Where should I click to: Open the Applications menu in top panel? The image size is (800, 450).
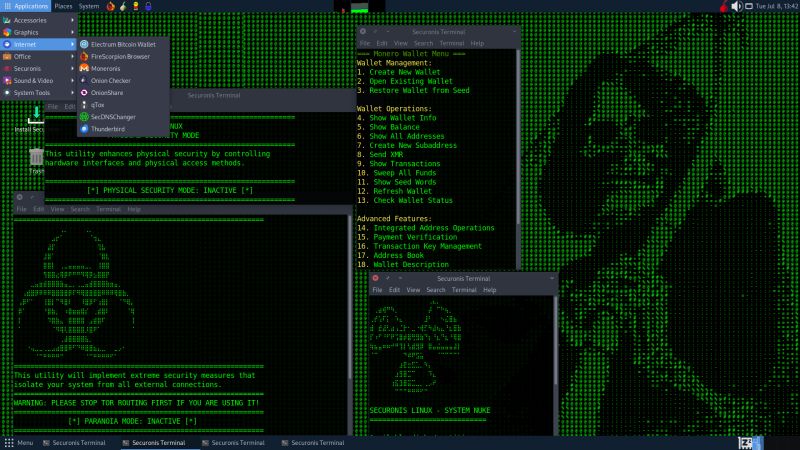point(26,6)
